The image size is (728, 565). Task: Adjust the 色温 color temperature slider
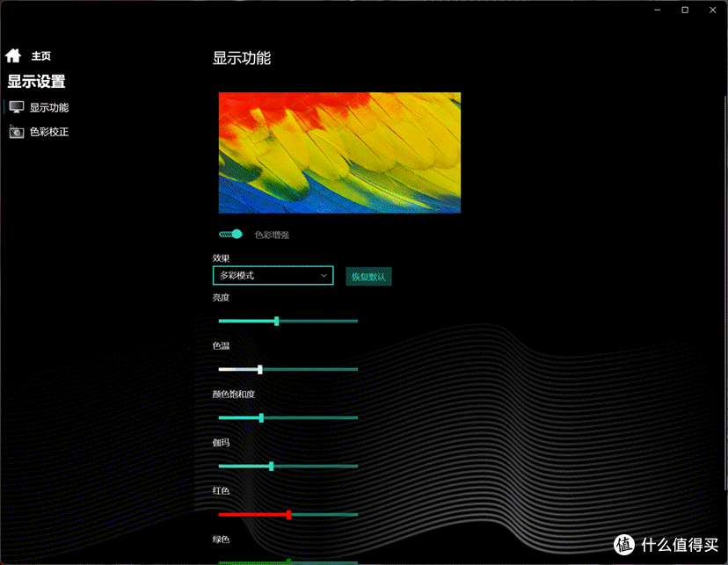(x=288, y=370)
